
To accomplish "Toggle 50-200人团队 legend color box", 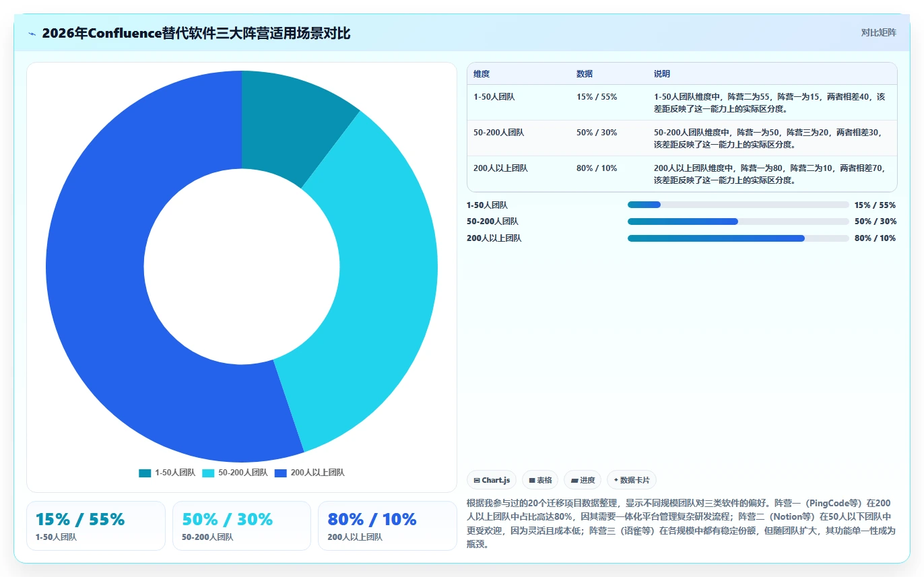I will tap(208, 473).
